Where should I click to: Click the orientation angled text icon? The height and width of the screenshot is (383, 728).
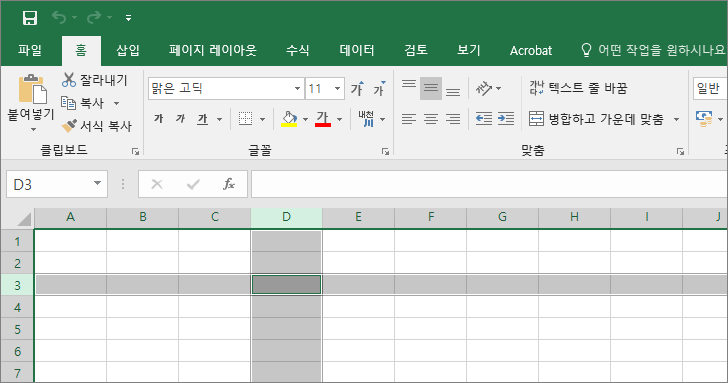[x=484, y=88]
